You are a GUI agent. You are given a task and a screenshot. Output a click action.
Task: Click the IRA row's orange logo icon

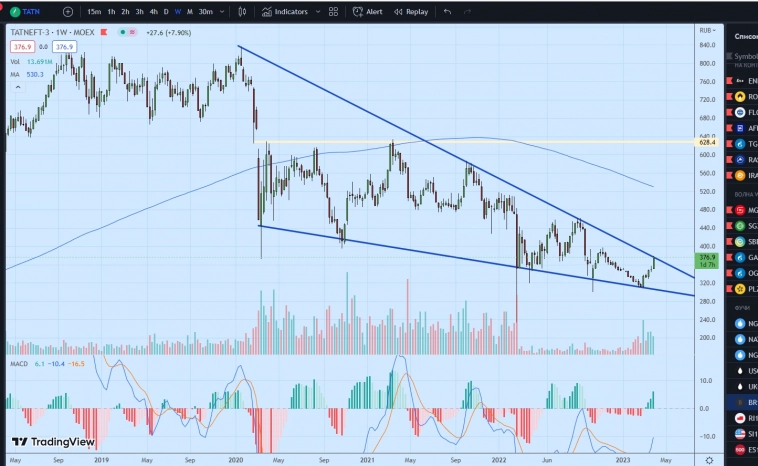pyautogui.click(x=740, y=175)
